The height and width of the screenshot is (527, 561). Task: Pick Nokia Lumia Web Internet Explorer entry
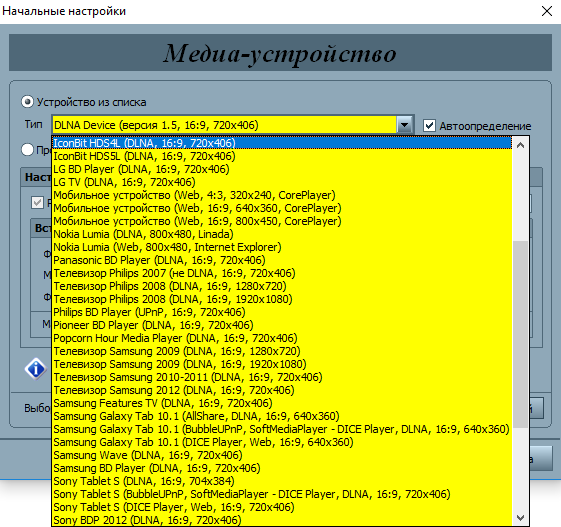coord(282,247)
